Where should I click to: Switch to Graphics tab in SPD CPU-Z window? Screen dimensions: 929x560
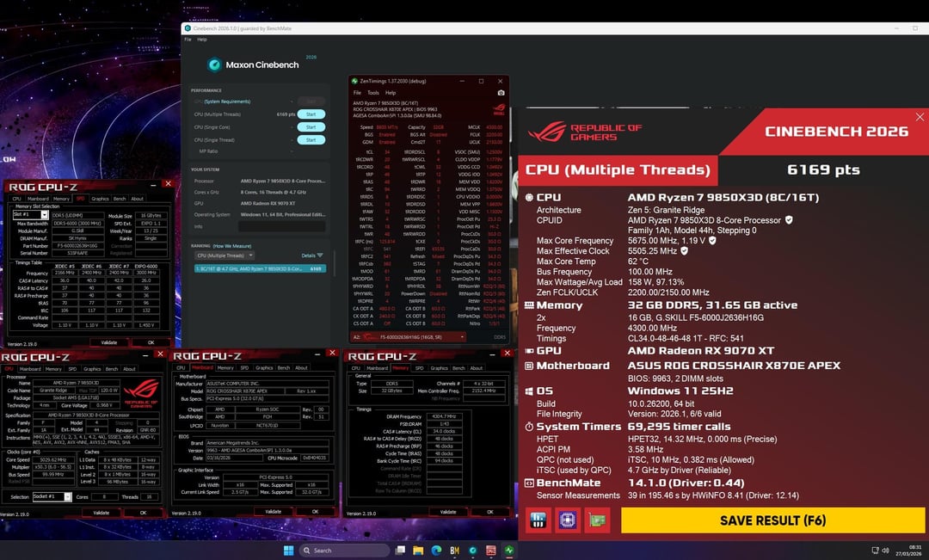pos(100,199)
